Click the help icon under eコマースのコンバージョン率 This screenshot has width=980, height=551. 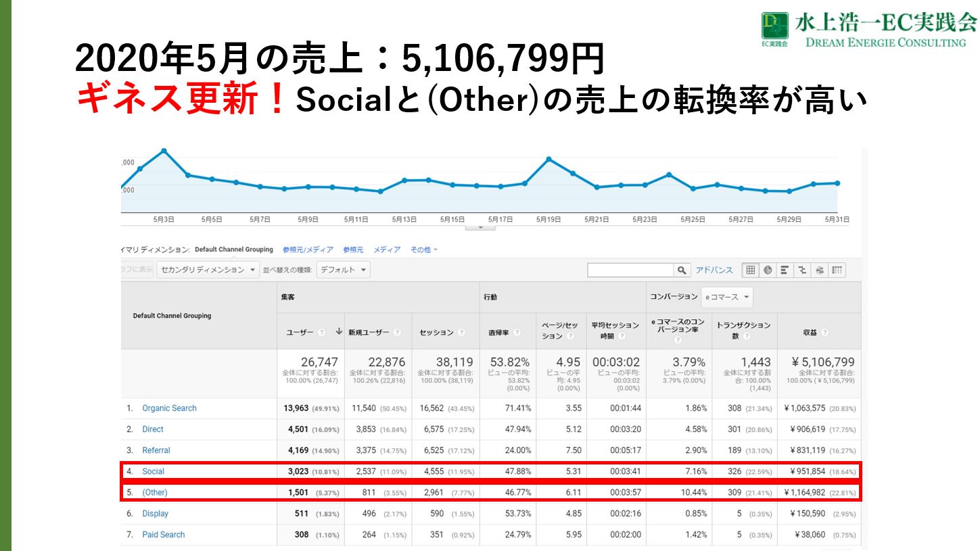(678, 341)
